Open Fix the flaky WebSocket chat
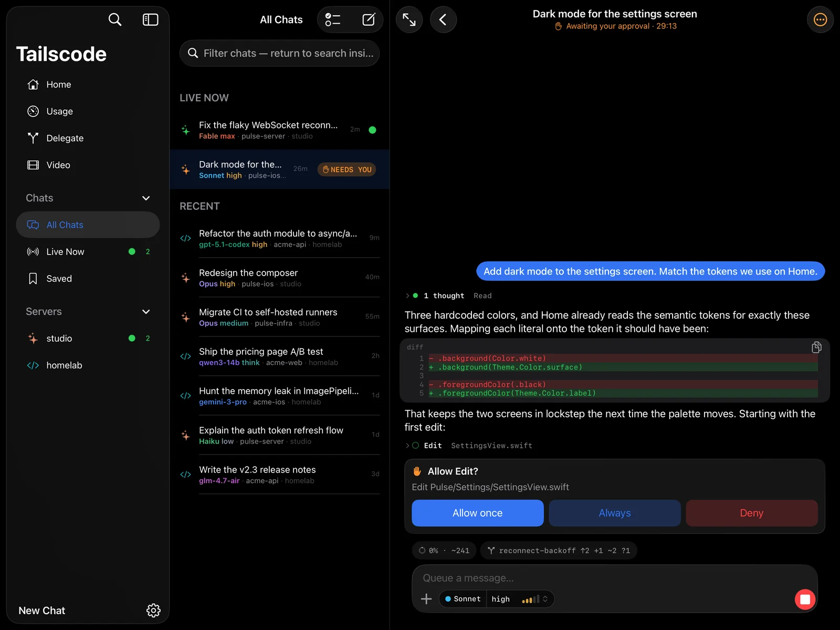Screen dimensions: 840x630 pyautogui.click(x=279, y=130)
